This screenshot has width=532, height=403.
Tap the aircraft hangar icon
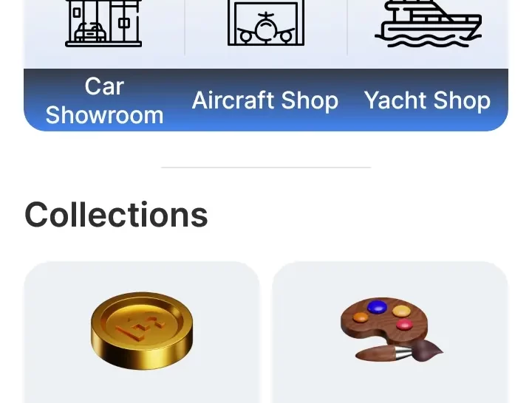click(x=266, y=23)
